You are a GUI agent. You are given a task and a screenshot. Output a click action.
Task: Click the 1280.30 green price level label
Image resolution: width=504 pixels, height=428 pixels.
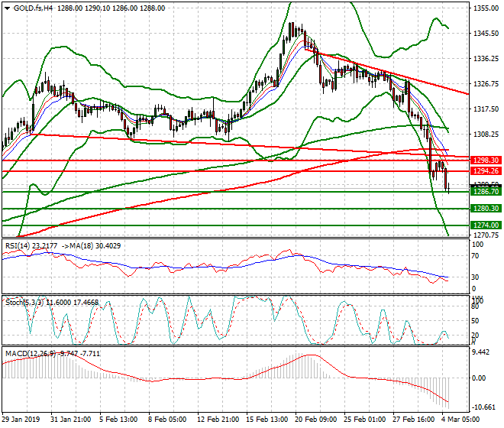(486, 209)
